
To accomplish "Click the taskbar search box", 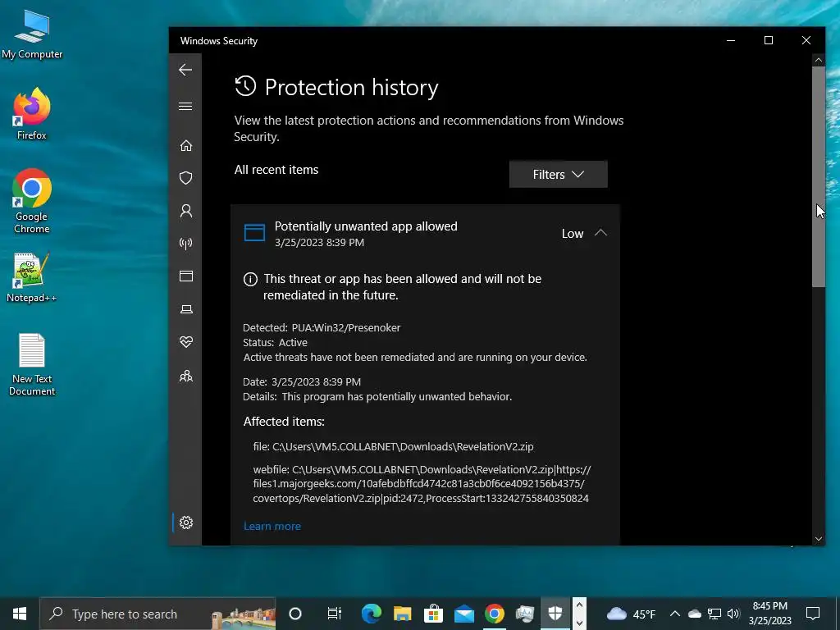I will (157, 614).
